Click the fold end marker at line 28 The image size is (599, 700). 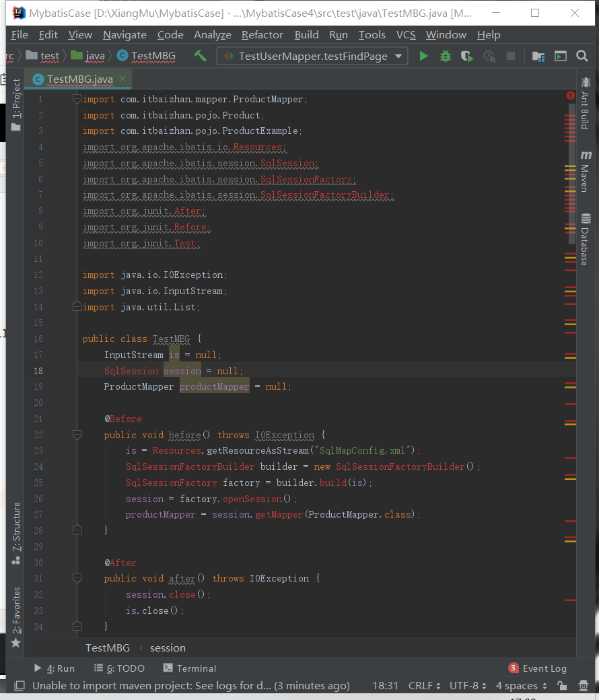(x=77, y=530)
